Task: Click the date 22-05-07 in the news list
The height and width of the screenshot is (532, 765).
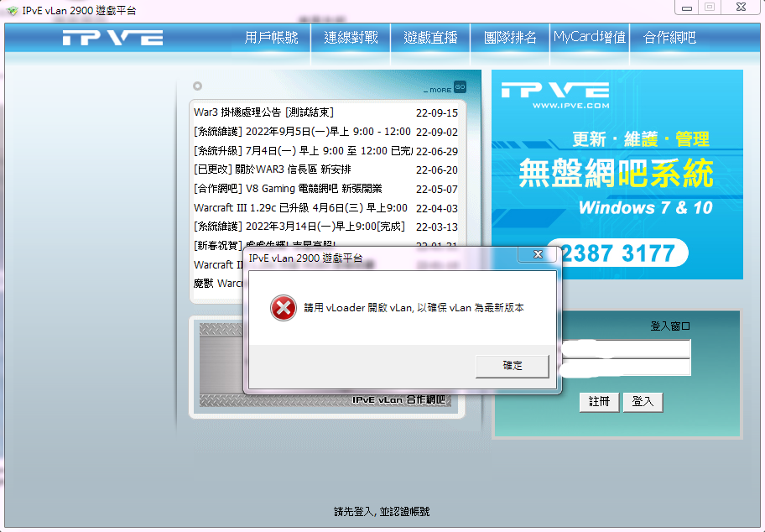Action: 437,190
